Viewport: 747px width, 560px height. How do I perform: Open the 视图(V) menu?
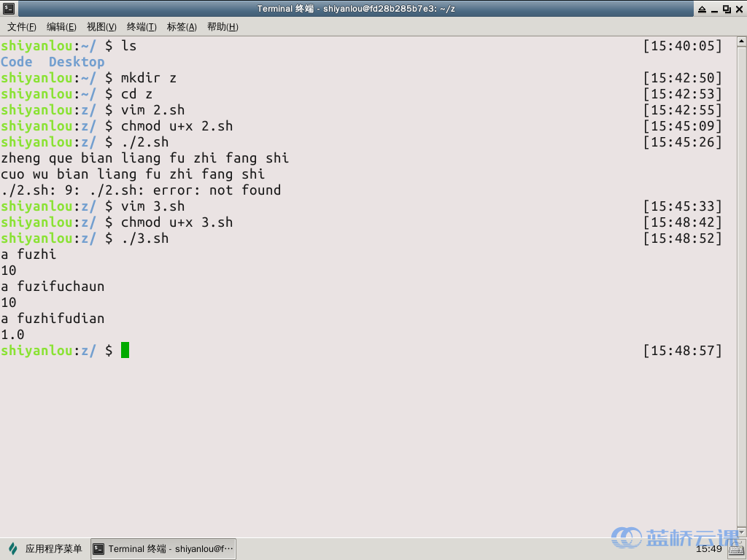coord(101,27)
